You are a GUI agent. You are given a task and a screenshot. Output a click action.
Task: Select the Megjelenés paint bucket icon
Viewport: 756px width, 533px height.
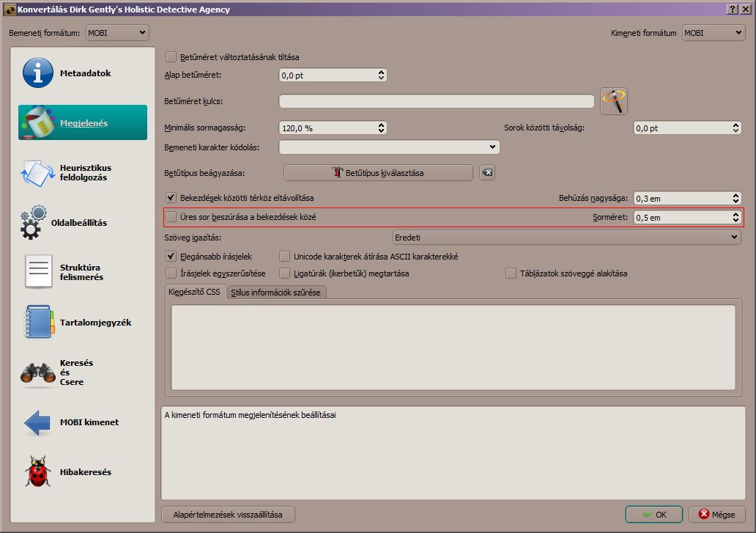click(37, 122)
